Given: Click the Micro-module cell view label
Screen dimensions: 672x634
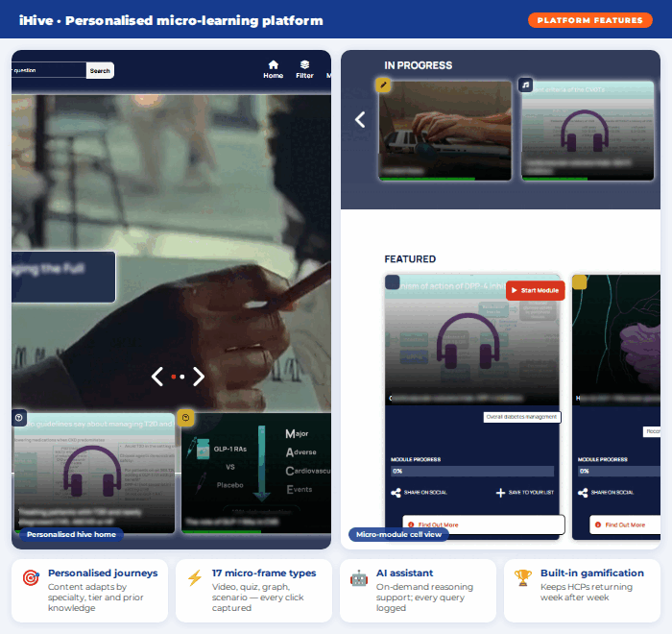Looking at the screenshot, I should pyautogui.click(x=398, y=534).
